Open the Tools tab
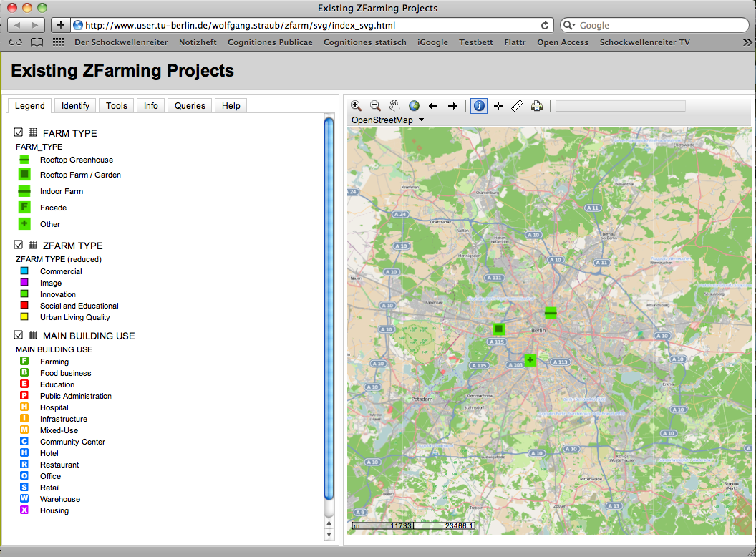 117,106
